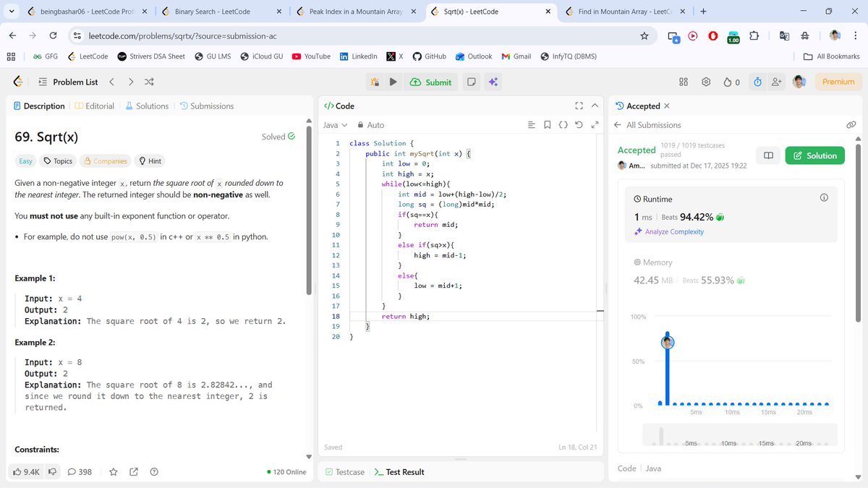Bookmark the code using the bookmark icon
Viewport: 868px width, 488px height.
pyautogui.click(x=548, y=124)
